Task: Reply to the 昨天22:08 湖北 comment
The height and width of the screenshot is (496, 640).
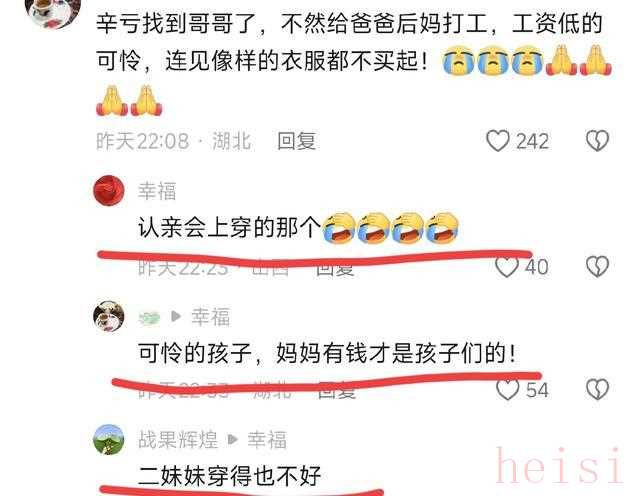Action: [296, 141]
